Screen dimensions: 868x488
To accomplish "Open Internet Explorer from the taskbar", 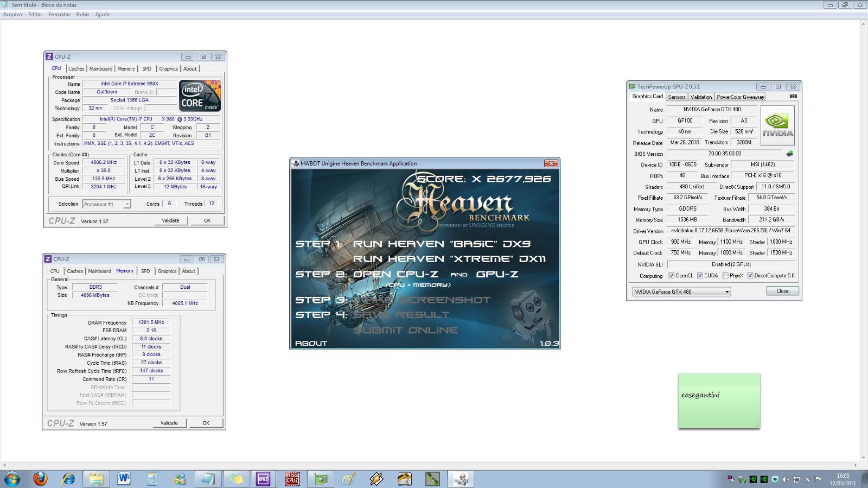I will 68,479.
